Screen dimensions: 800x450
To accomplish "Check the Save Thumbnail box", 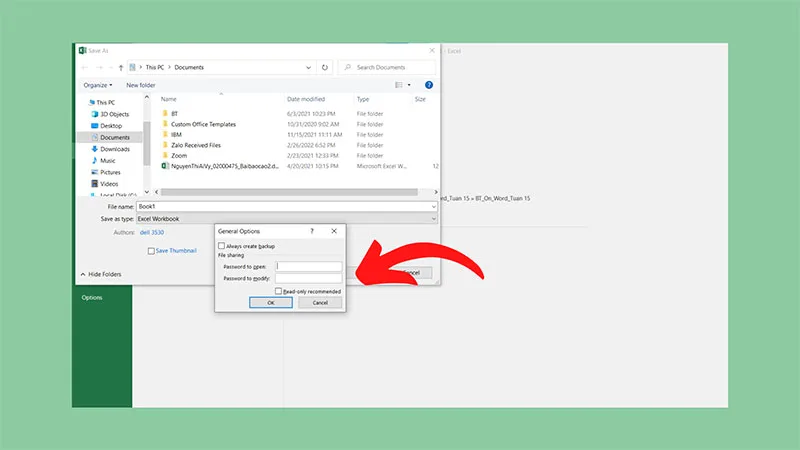I will 151,251.
